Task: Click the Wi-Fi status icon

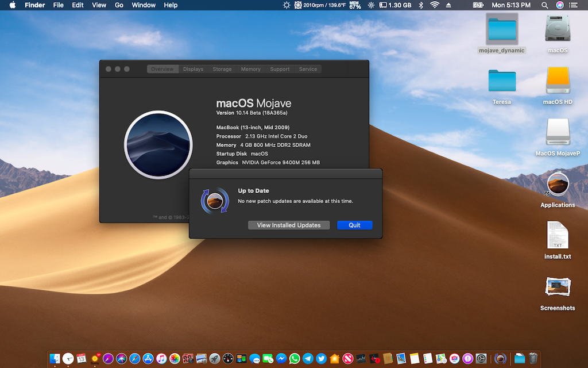Action: [x=435, y=5]
